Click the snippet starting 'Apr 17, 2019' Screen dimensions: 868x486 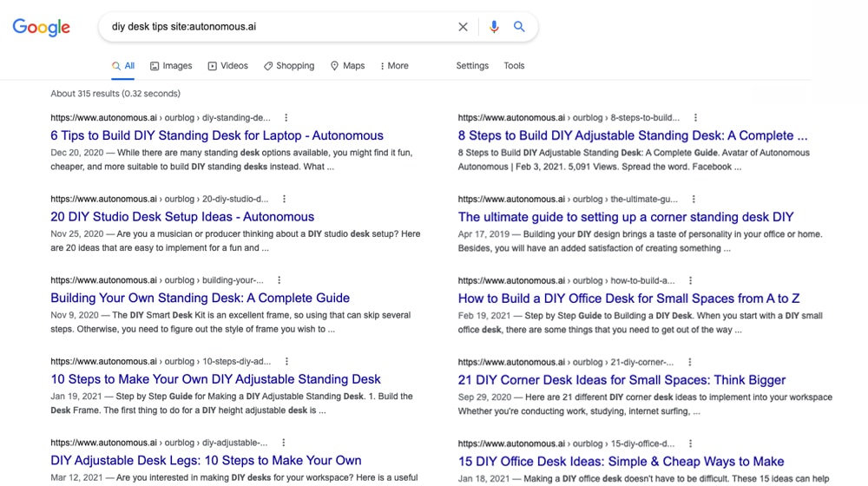[x=640, y=241]
